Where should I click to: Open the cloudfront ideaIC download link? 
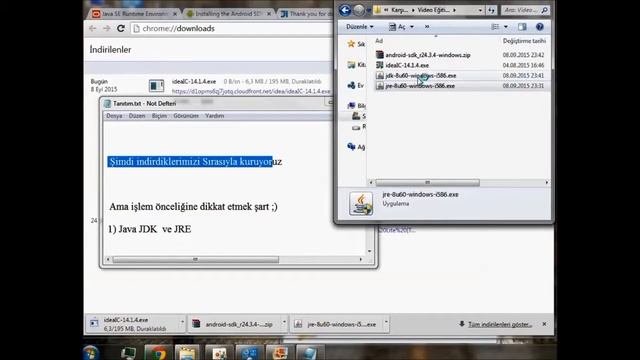pyautogui.click(x=251, y=91)
